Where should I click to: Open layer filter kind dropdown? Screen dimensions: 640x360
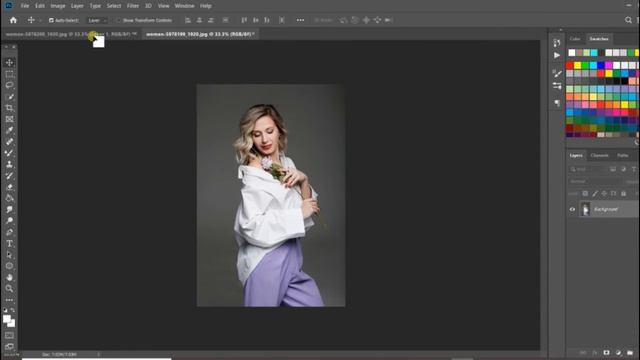tap(587, 169)
